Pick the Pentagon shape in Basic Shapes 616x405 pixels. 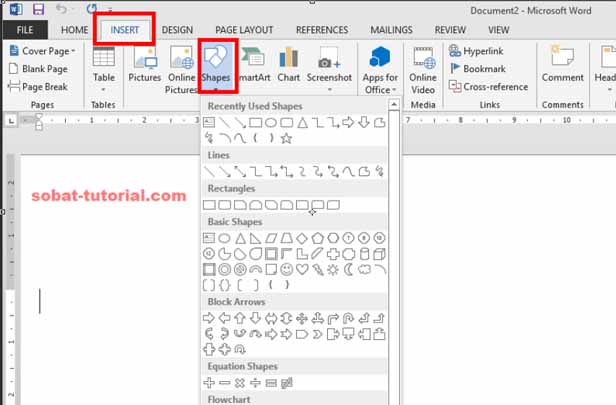pyautogui.click(x=317, y=238)
